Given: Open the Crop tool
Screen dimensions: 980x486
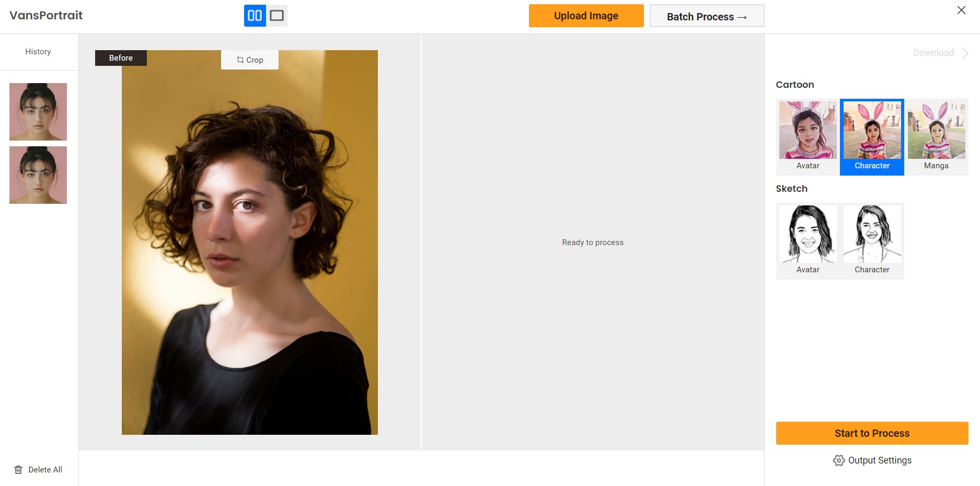Looking at the screenshot, I should click(x=250, y=60).
